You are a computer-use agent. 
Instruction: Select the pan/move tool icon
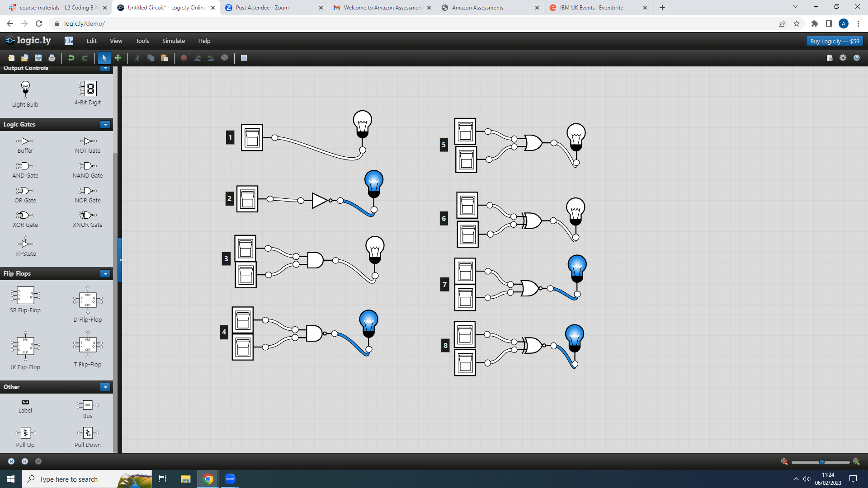[x=118, y=58]
